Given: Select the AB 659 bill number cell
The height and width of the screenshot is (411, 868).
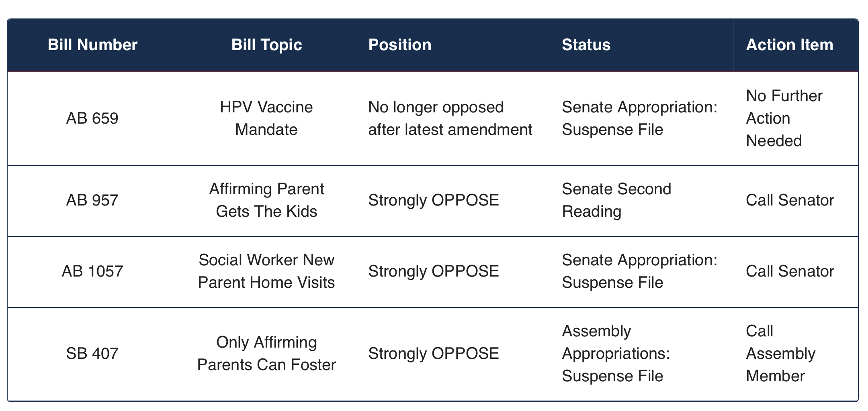Looking at the screenshot, I should click(92, 118).
